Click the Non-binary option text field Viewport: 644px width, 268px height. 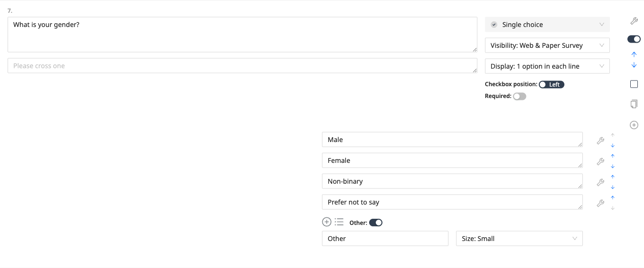[452, 181]
